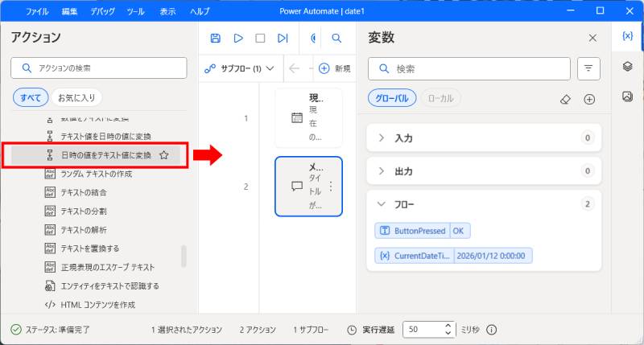
Task: Select flow step 1 current date action
Action: click(308, 117)
